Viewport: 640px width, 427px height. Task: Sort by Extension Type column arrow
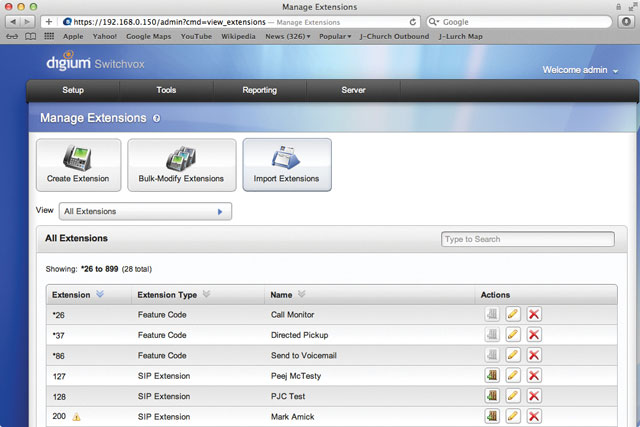206,294
